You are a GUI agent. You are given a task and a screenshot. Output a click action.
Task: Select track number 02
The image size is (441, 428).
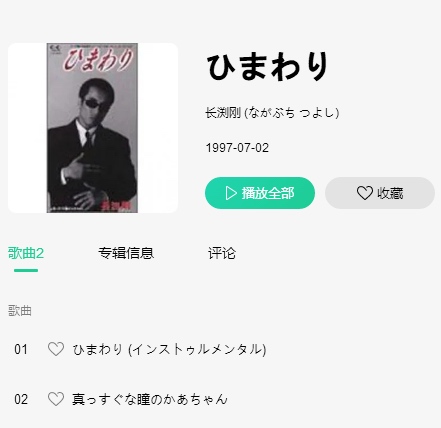pyautogui.click(x=21, y=399)
